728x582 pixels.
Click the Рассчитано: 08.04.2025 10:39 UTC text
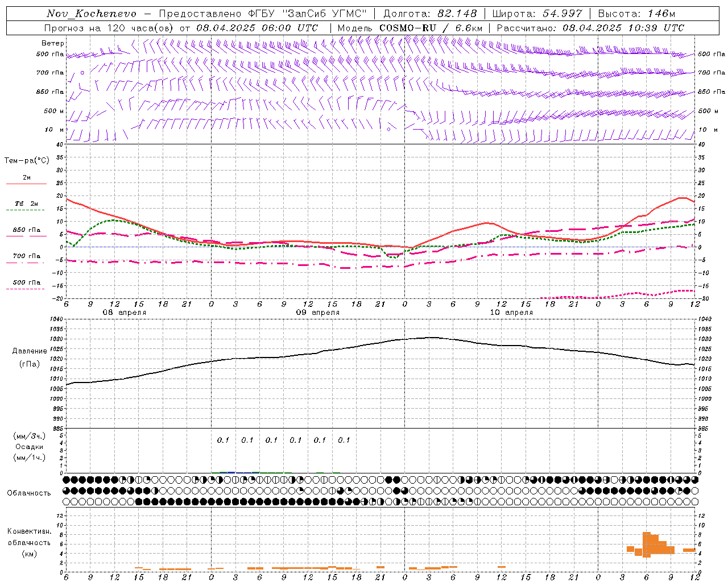coord(590,28)
